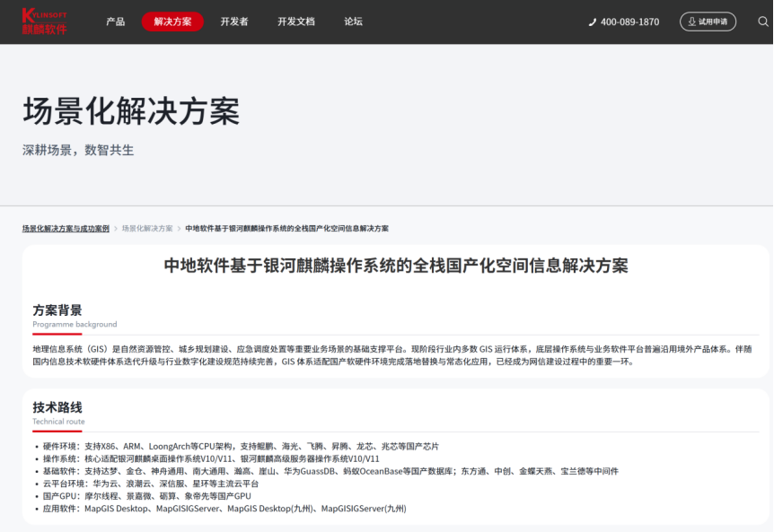Open the 产品 menu
The height and width of the screenshot is (532, 774).
(116, 22)
